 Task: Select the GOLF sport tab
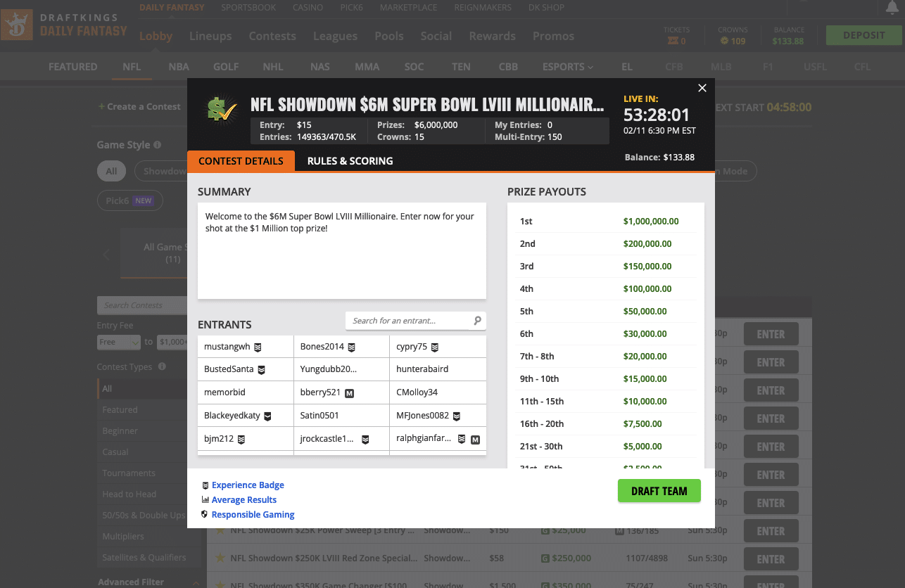pyautogui.click(x=226, y=67)
